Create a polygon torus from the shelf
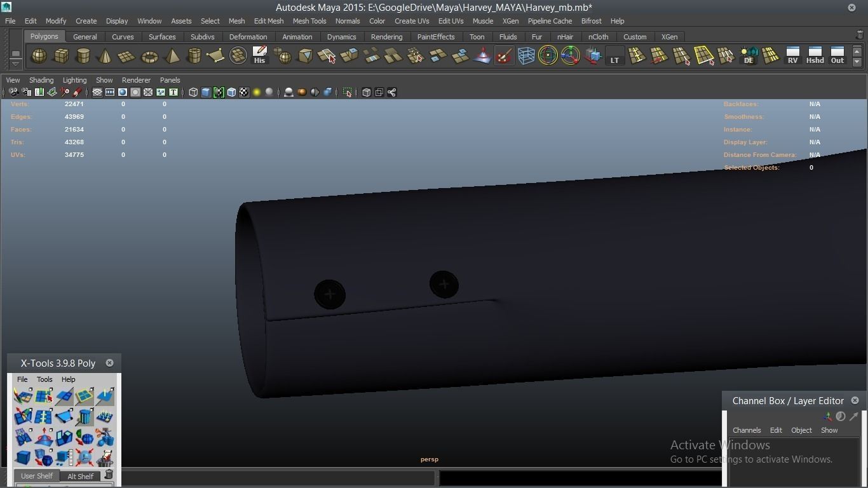 click(x=149, y=56)
